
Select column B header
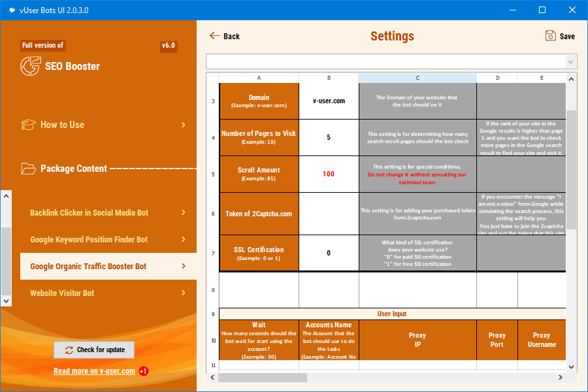[x=329, y=78]
